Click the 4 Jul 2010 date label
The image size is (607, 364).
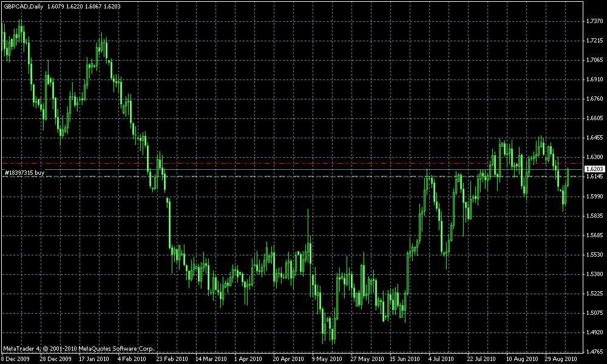pos(441,359)
